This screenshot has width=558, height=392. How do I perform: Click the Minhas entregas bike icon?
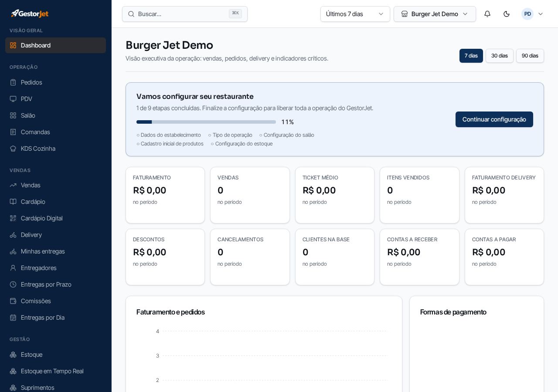13,251
